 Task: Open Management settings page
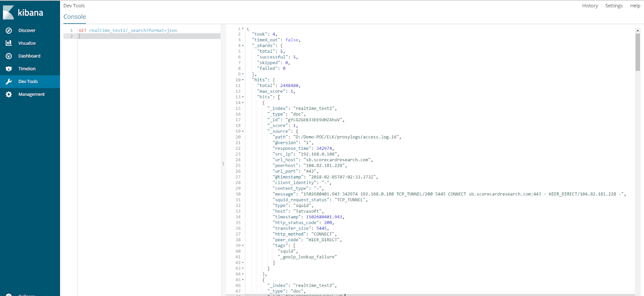pyautogui.click(x=31, y=94)
